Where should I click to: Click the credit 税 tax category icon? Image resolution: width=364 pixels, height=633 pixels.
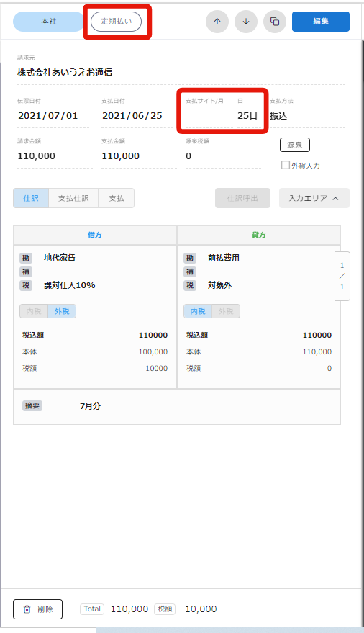pos(190,285)
